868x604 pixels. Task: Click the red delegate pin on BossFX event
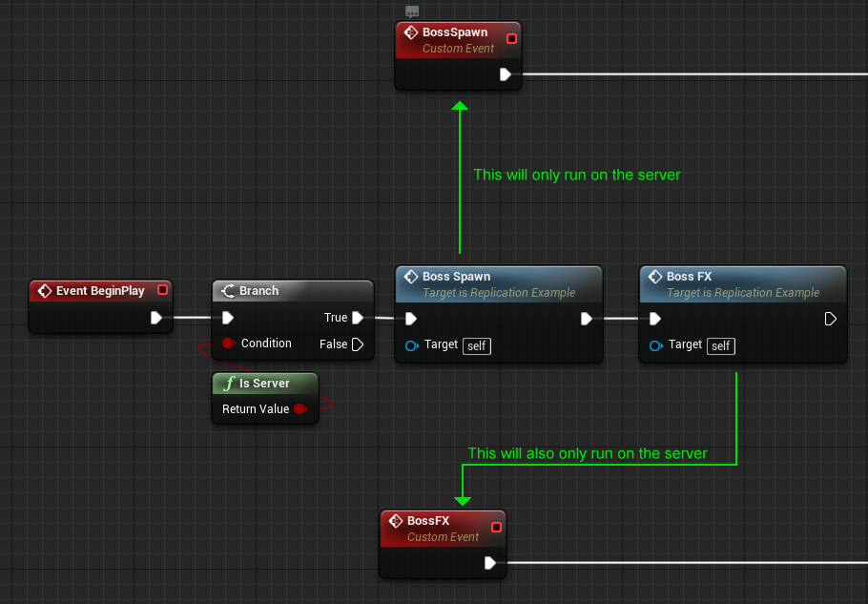tap(496, 527)
